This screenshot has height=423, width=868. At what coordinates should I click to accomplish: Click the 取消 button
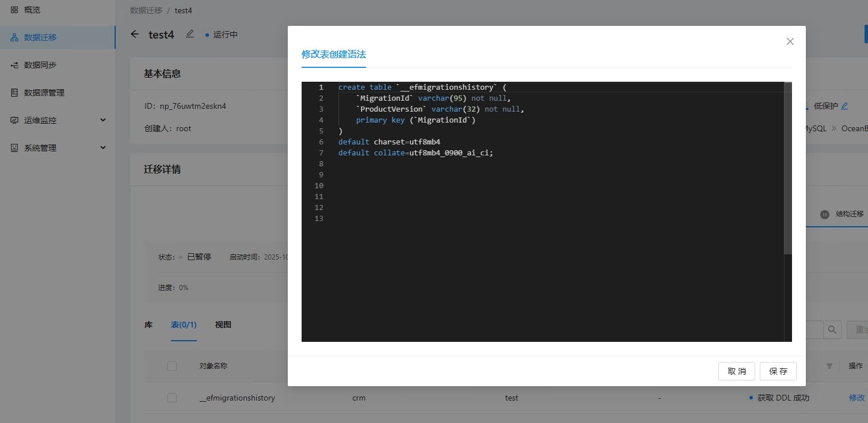tap(736, 371)
